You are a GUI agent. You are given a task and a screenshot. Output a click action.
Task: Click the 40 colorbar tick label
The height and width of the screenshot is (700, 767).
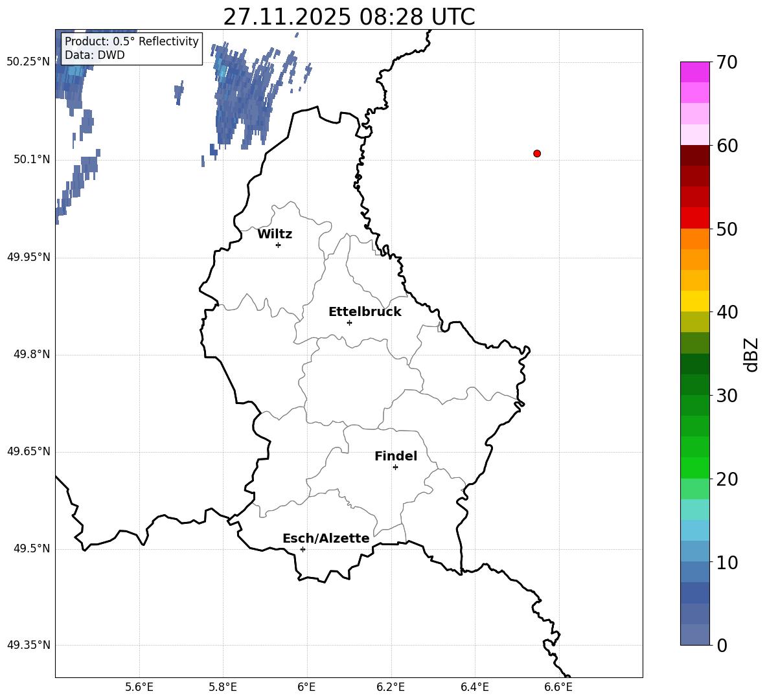(727, 312)
